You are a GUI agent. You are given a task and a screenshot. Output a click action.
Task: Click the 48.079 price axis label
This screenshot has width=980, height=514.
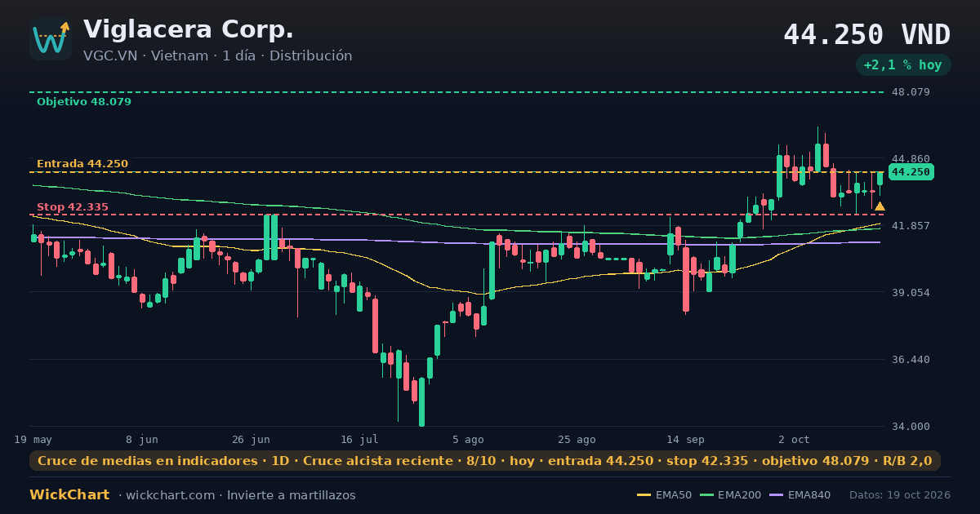click(x=911, y=92)
